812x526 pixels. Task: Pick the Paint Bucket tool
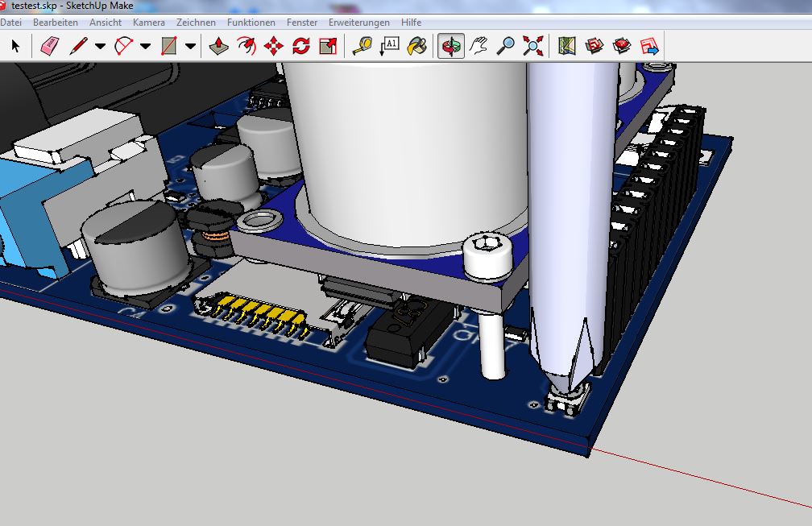[416, 46]
